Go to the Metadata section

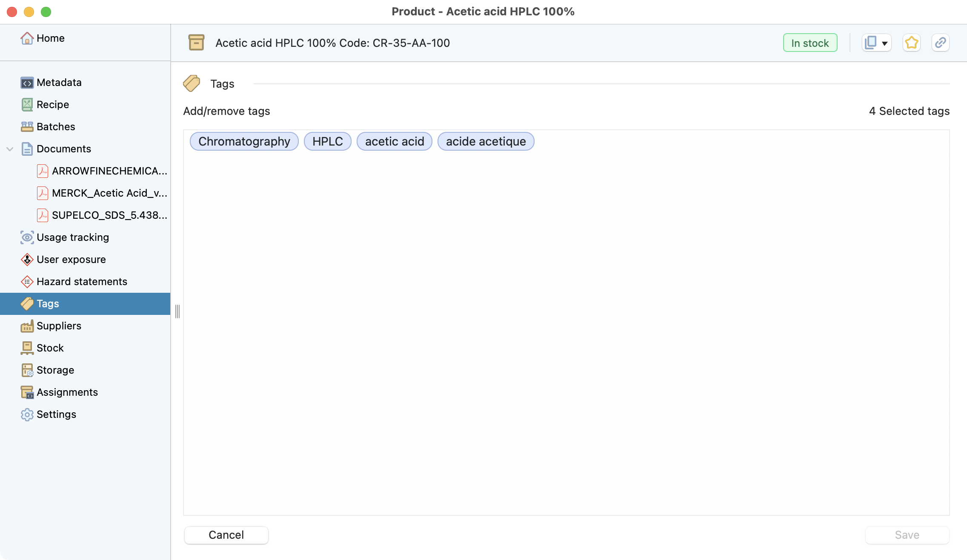59,83
